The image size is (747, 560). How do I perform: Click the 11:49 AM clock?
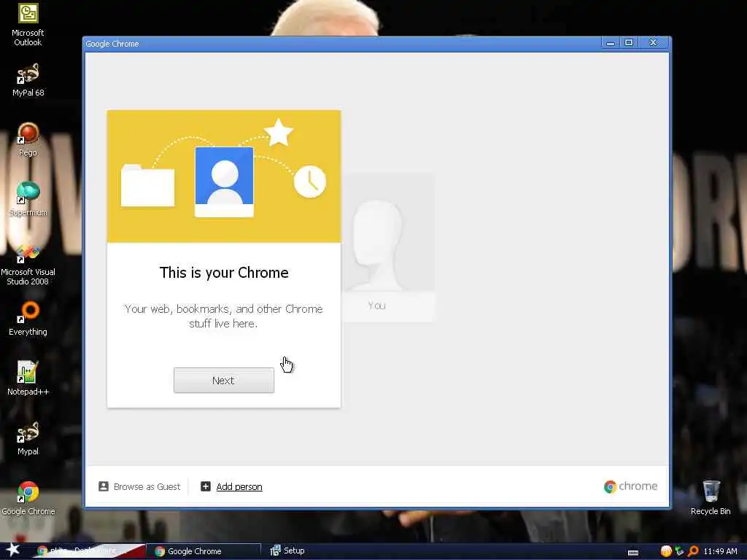pyautogui.click(x=720, y=551)
